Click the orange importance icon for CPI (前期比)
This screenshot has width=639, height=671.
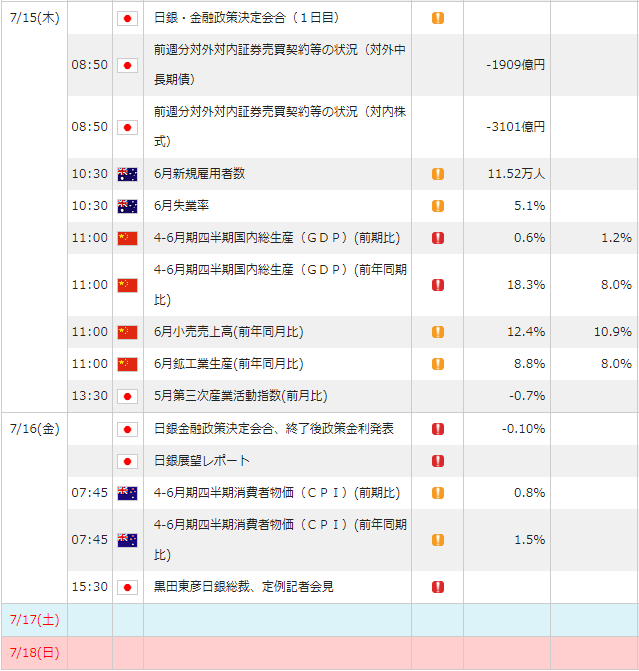point(438,493)
